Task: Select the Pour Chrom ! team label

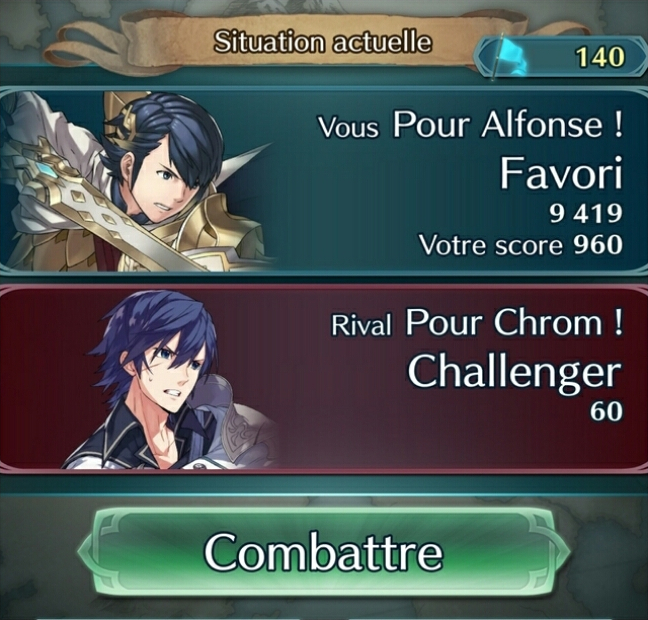Action: [513, 322]
